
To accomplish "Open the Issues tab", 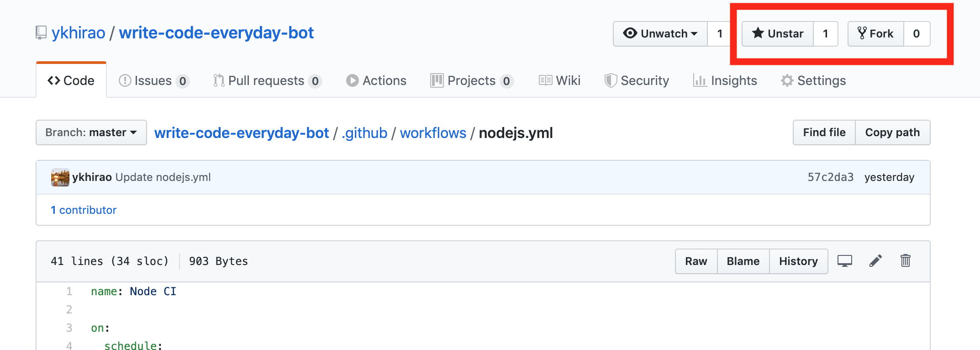I will click(x=154, y=80).
